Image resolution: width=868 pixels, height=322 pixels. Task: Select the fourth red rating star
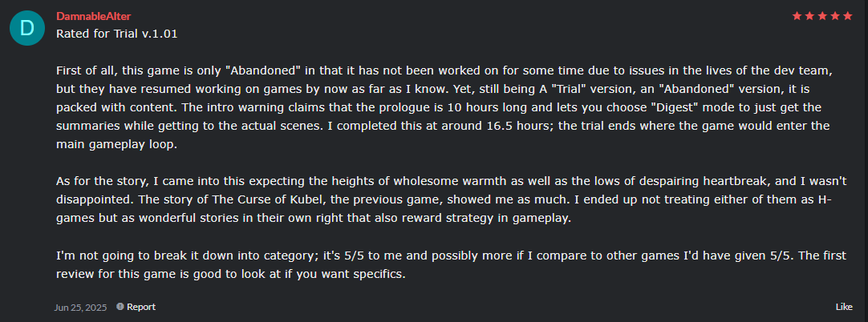coord(835,16)
